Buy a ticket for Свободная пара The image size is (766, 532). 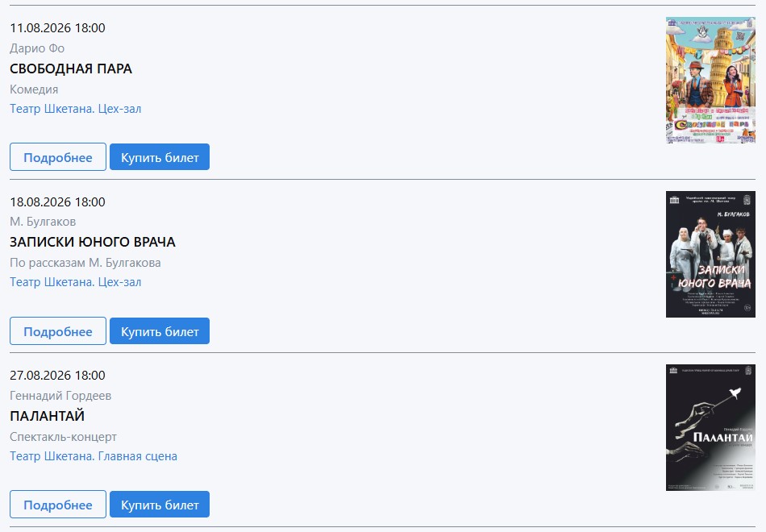tap(160, 157)
